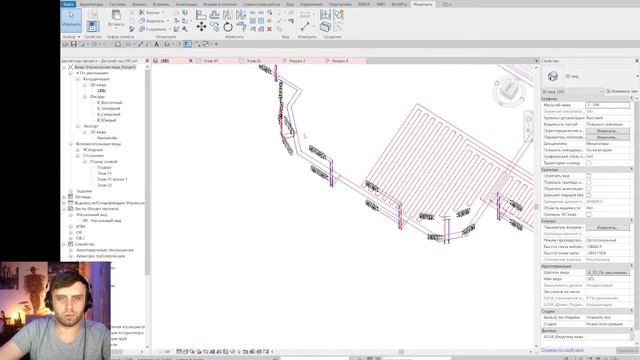This screenshot has width=640, height=360.
Task: Open the Системы ribbon tab
Action: (x=118, y=4)
